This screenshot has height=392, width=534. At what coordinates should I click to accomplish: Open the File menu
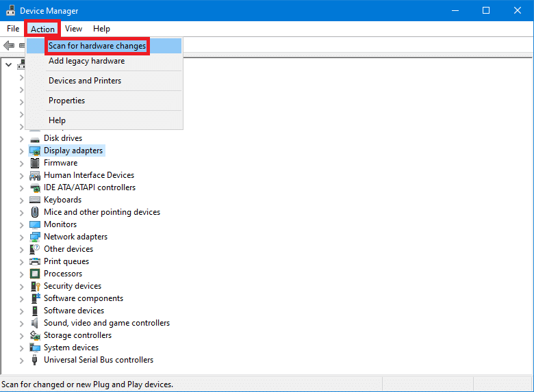pos(13,29)
